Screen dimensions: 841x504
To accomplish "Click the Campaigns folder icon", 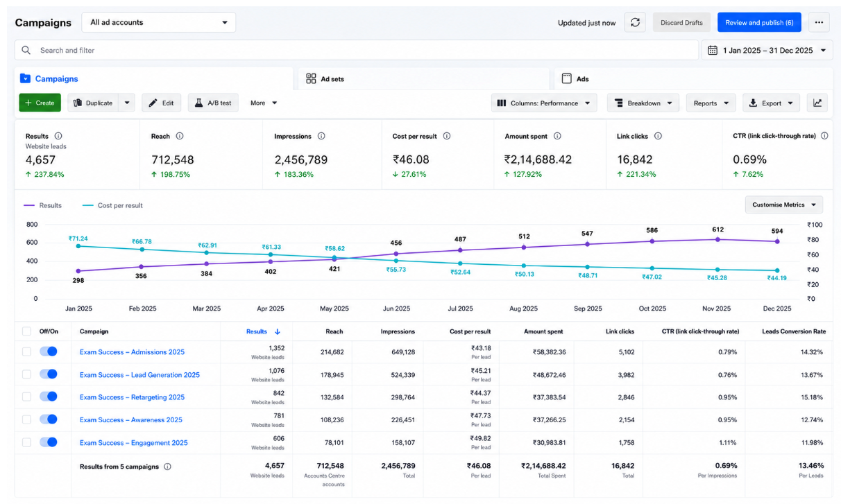I will [x=26, y=78].
